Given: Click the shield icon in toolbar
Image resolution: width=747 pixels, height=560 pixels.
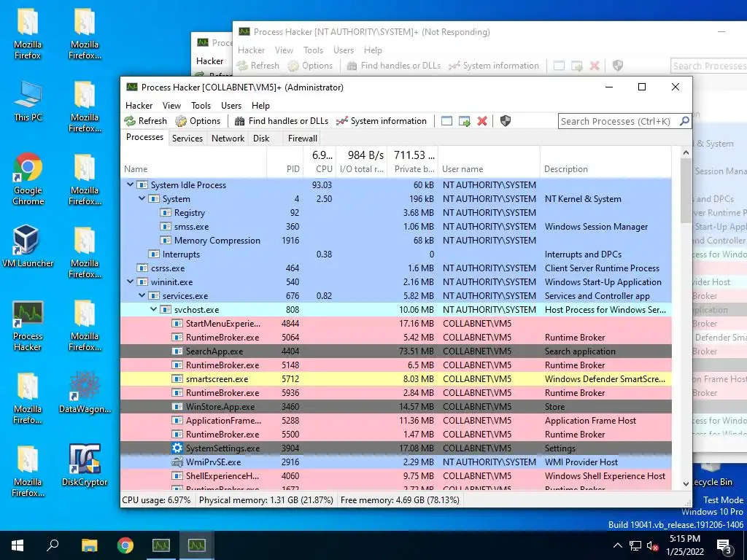Looking at the screenshot, I should coord(506,121).
